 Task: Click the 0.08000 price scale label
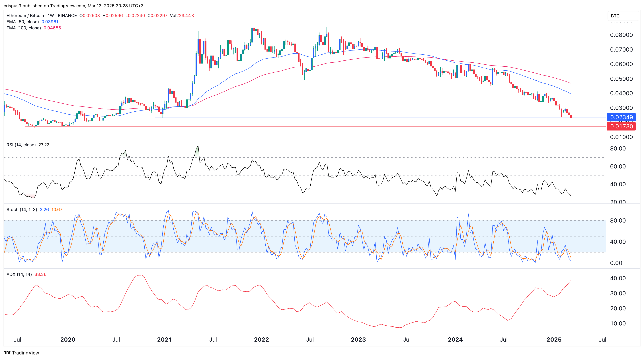[x=621, y=35]
